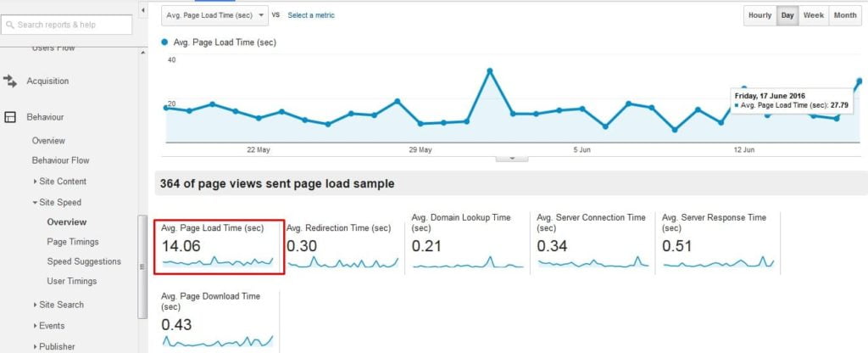Open Behaviour Flow report

coord(60,160)
